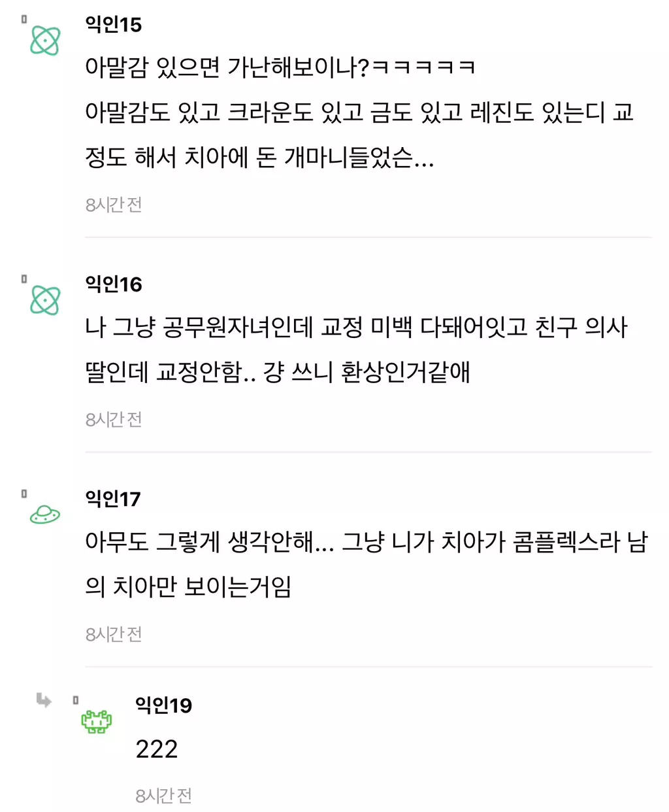Screen dimensions: 669x812
Task: Click the 8시간 전 timestamp under 익인16's comment
Action: (x=114, y=419)
